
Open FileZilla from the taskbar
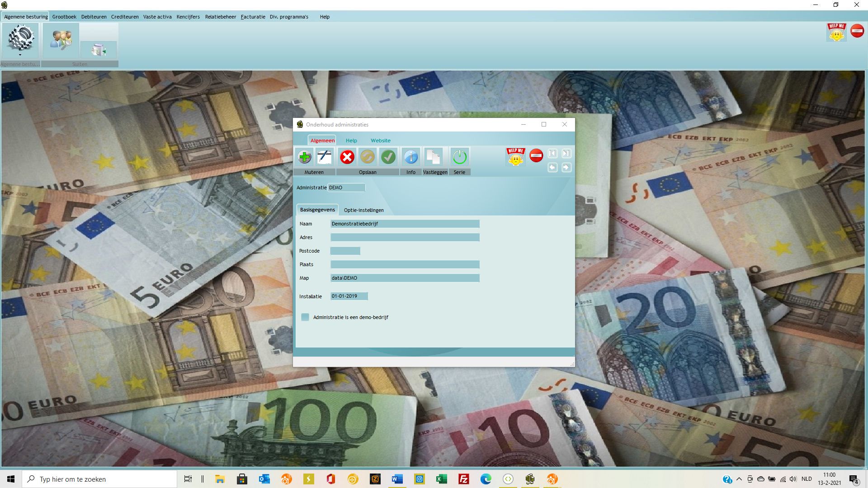tap(463, 479)
